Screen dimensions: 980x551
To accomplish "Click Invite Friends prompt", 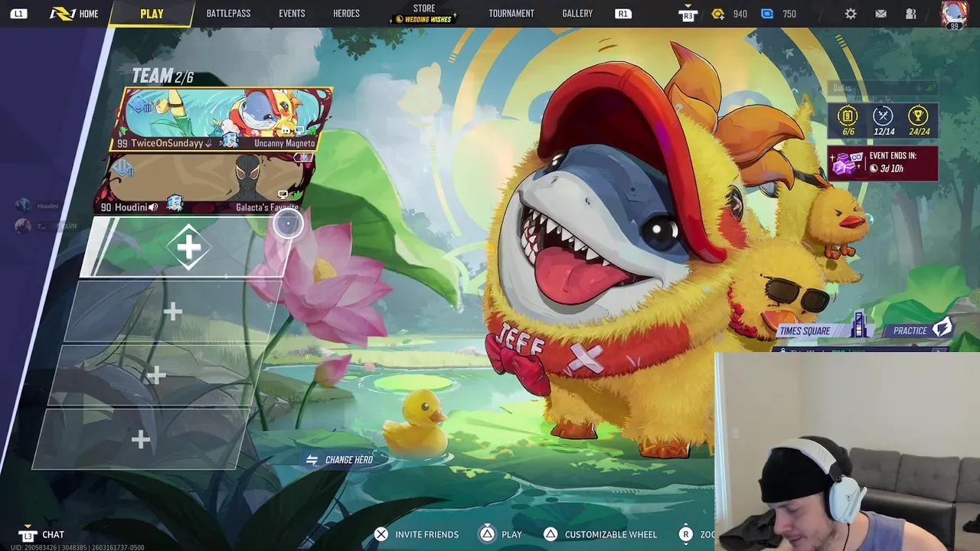I will pos(416,535).
